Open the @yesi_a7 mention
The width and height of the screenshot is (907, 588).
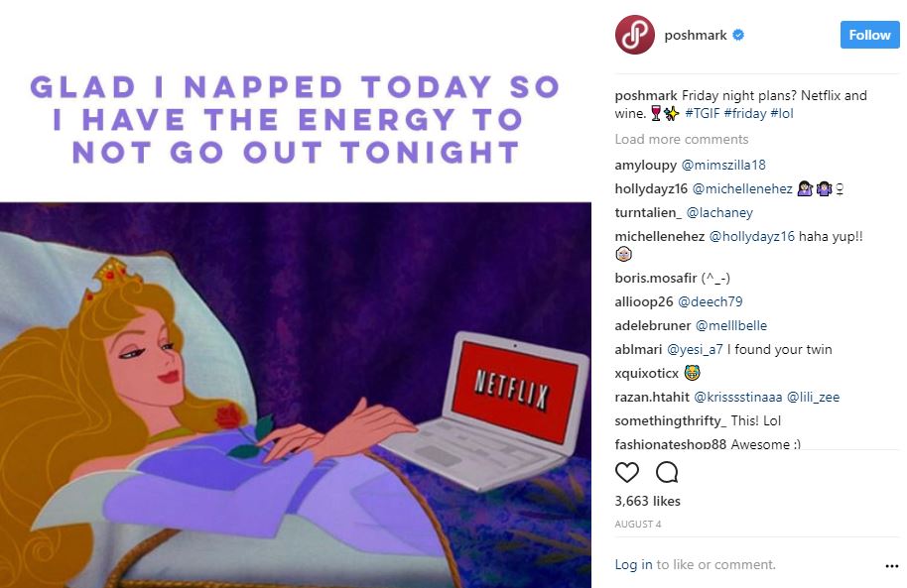695,349
